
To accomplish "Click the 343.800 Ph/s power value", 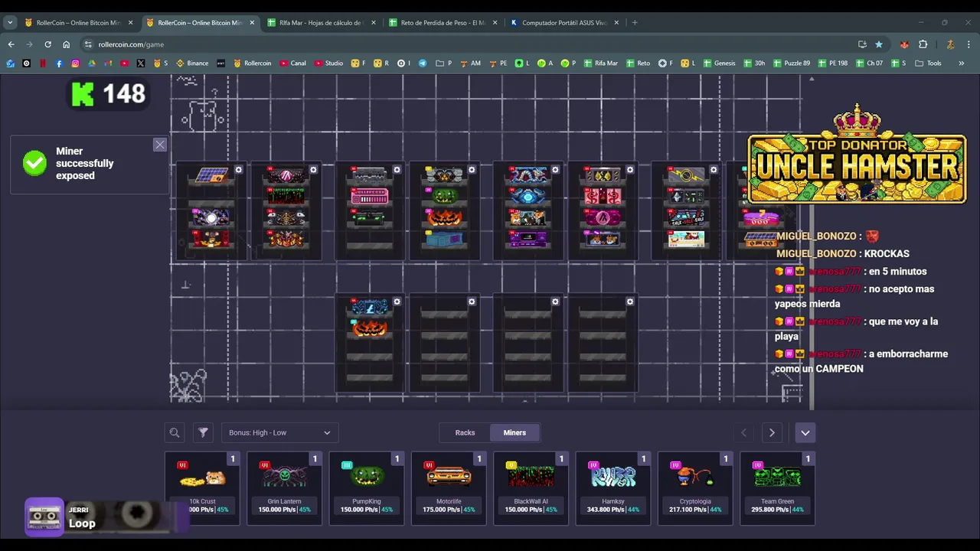I will 604,510.
